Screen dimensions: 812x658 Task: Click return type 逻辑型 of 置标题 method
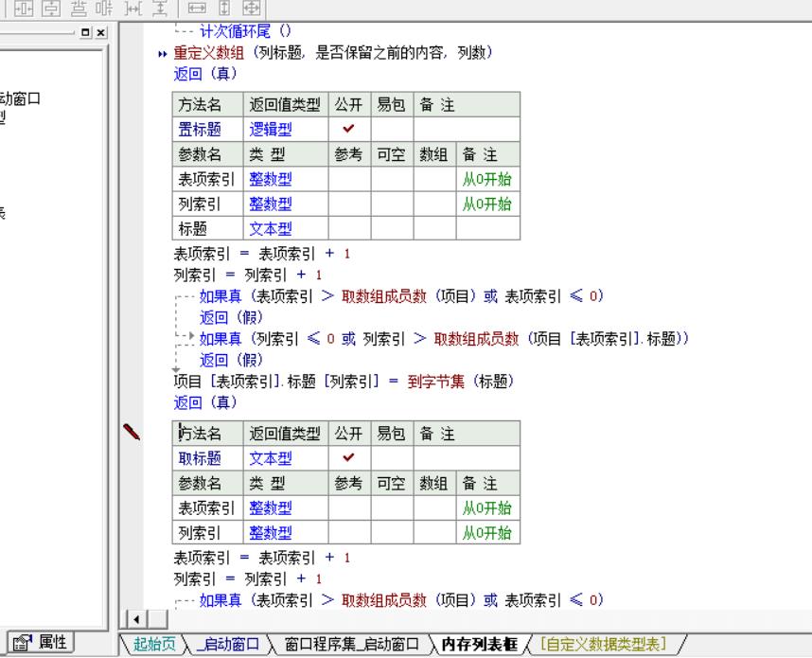270,130
